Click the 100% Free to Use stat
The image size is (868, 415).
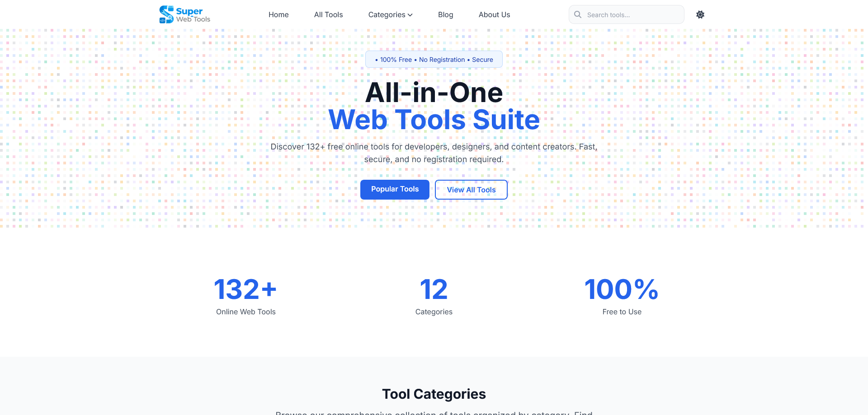[622, 296]
